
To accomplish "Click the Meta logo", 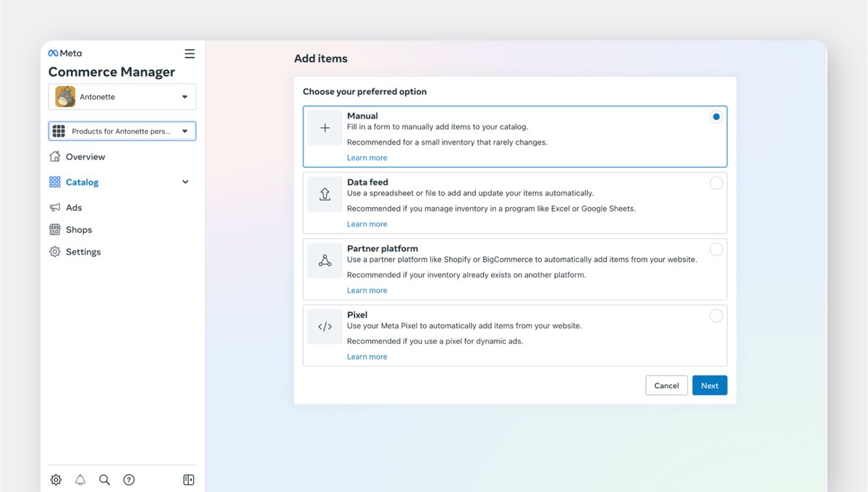I will [x=64, y=52].
